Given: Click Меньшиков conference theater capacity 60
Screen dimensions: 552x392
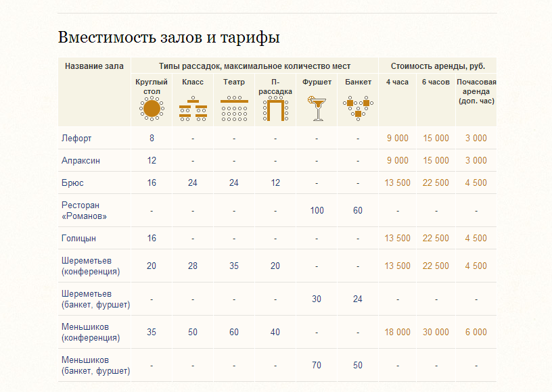Looking at the screenshot, I should coord(234,333).
